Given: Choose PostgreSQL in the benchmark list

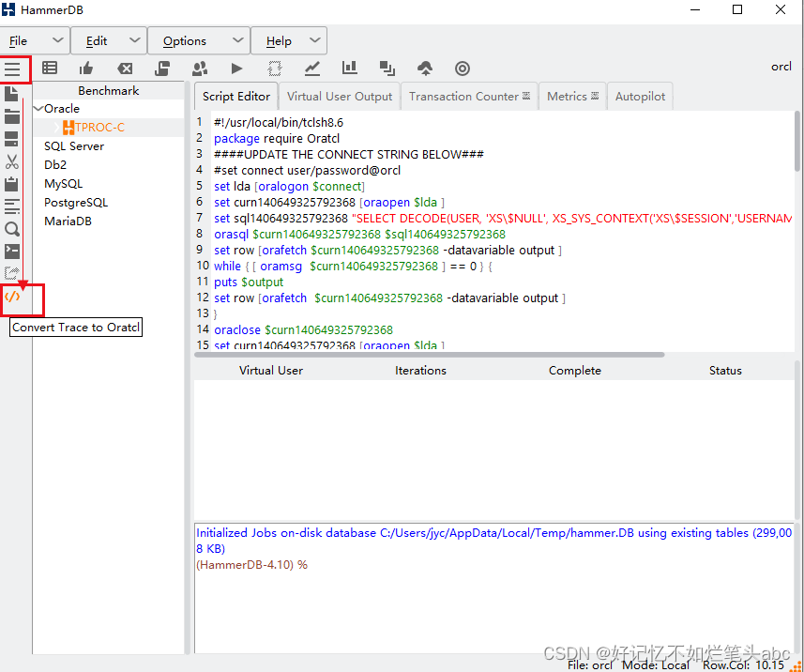Looking at the screenshot, I should [x=75, y=202].
